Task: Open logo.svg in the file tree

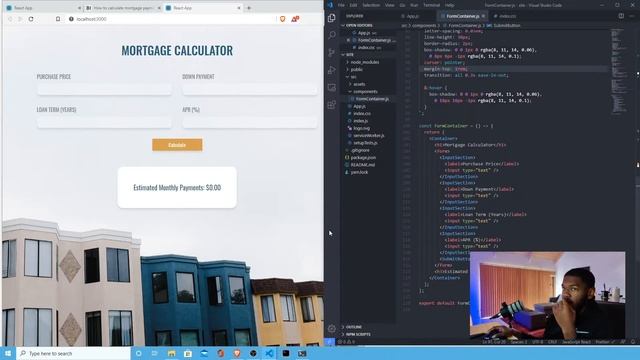Action: click(x=361, y=128)
